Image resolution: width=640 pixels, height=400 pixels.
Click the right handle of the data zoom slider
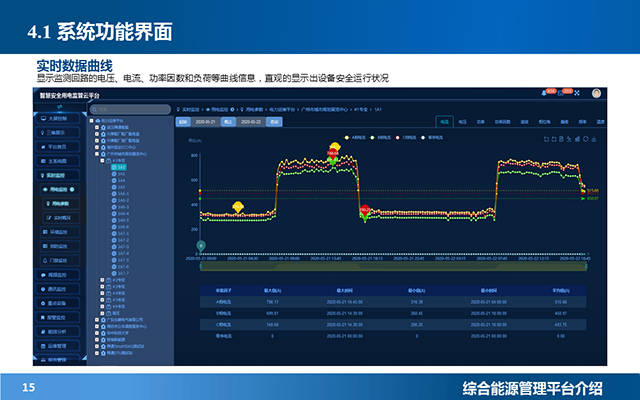click(587, 267)
